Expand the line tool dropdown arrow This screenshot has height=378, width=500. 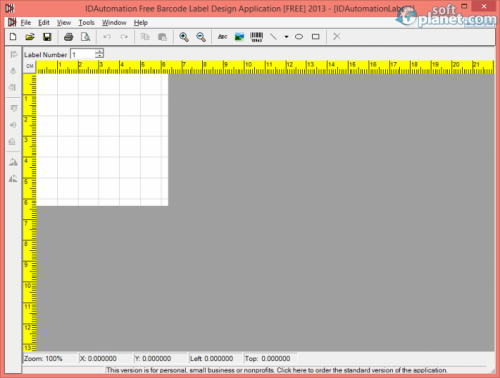point(286,37)
